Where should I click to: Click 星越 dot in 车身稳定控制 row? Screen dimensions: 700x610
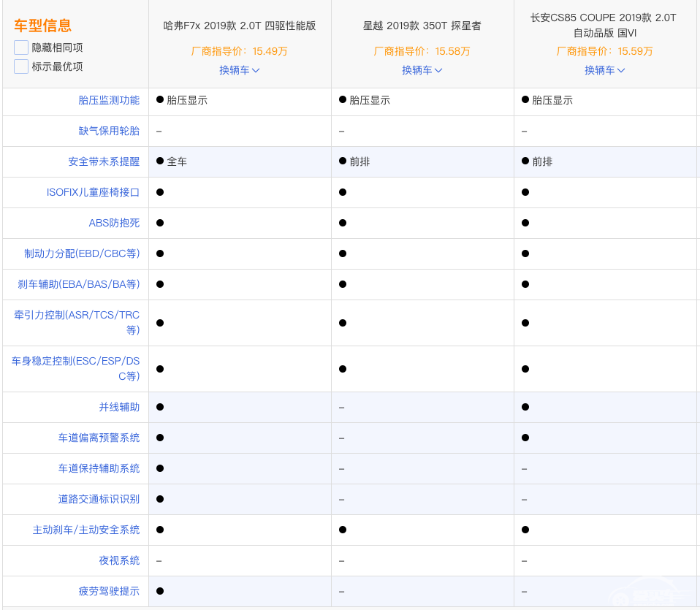(x=343, y=369)
